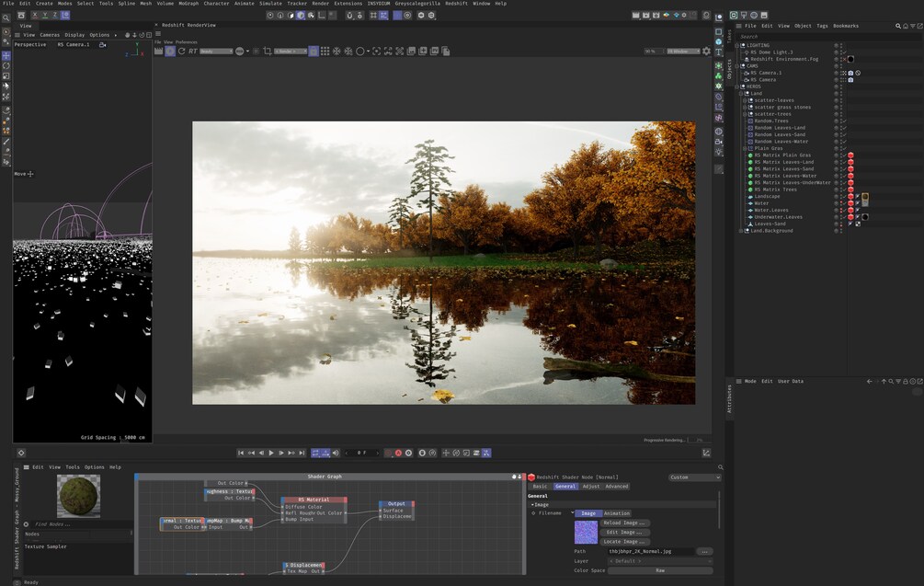Viewport: 924px width, 586px height.
Task: Click the normal map texture preview thumbnail
Action: tap(586, 533)
